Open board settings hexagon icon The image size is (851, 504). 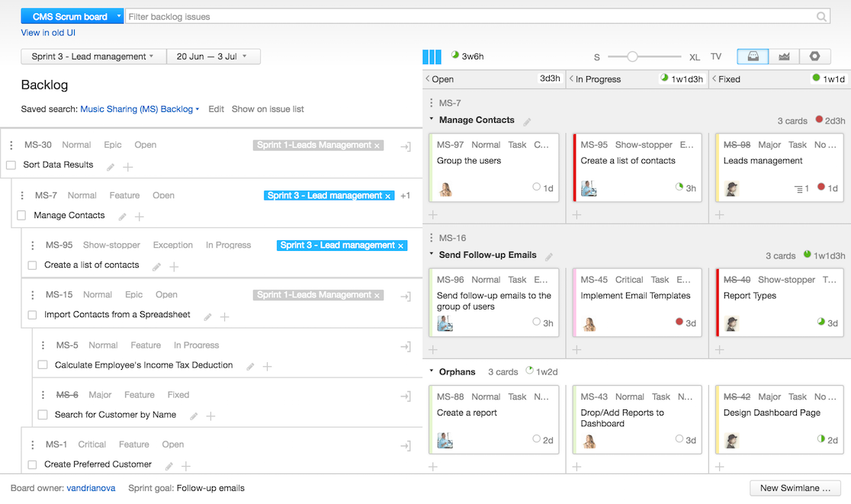[x=814, y=56]
